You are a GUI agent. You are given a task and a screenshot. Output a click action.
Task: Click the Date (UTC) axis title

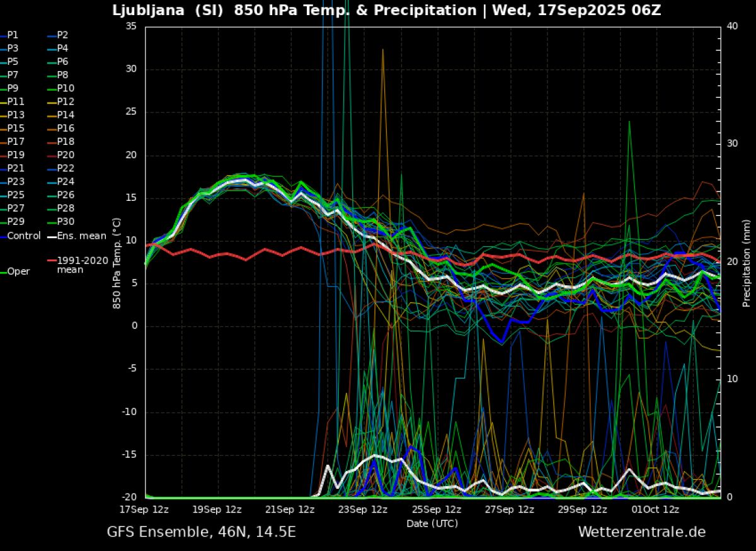[432, 523]
